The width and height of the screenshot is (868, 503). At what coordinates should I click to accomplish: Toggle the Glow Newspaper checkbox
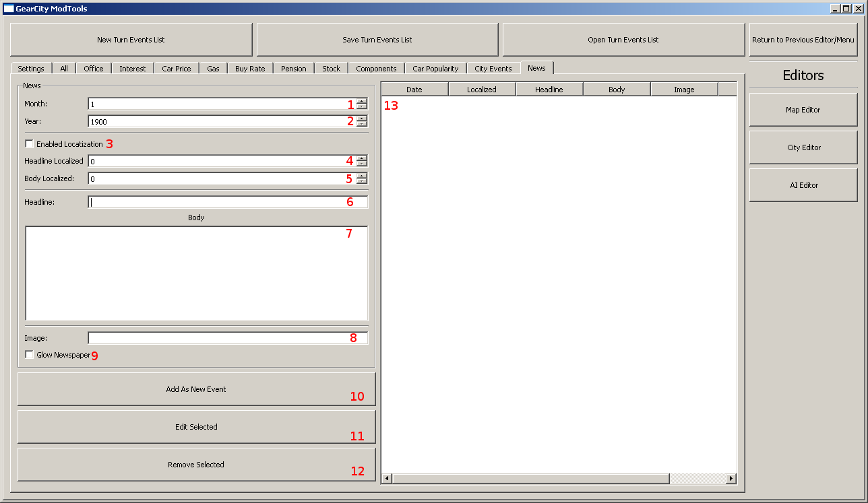coord(30,355)
